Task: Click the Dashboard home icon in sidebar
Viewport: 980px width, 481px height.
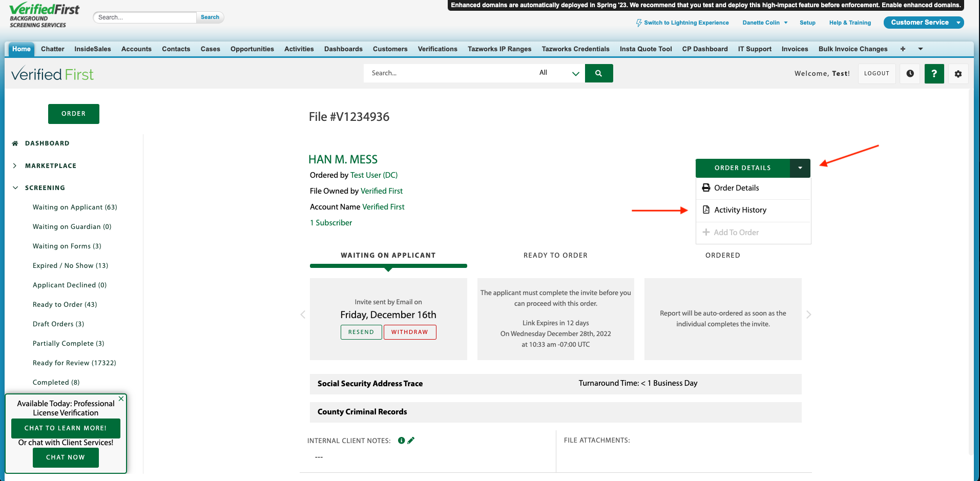Action: tap(15, 143)
